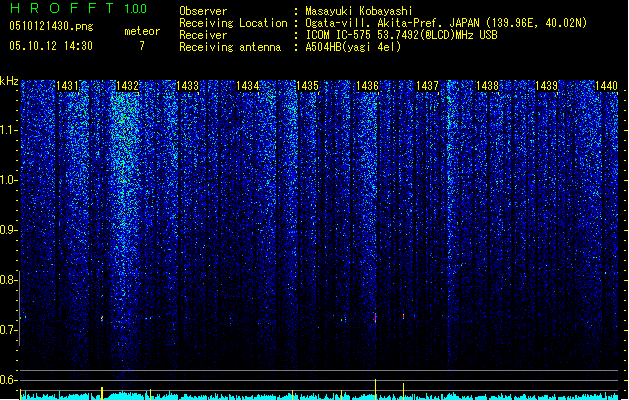629x400 pixels.
Task: Click the meteor count value 7
Action: point(142,46)
